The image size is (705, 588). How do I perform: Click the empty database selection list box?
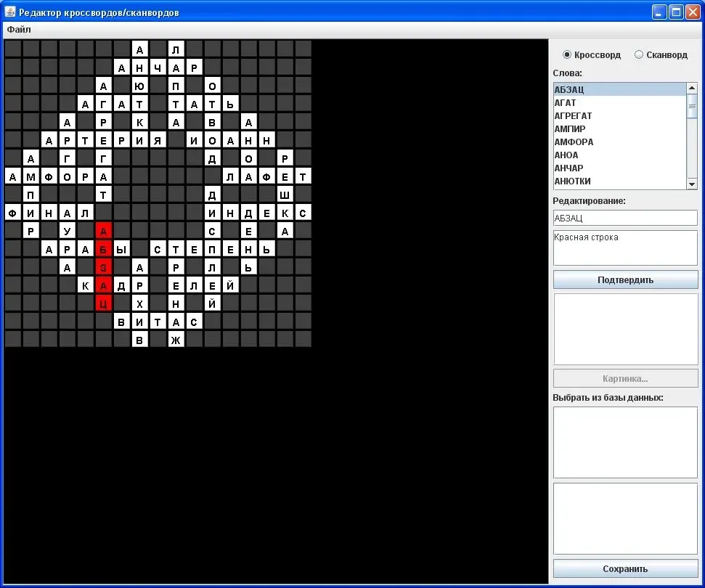point(624,442)
